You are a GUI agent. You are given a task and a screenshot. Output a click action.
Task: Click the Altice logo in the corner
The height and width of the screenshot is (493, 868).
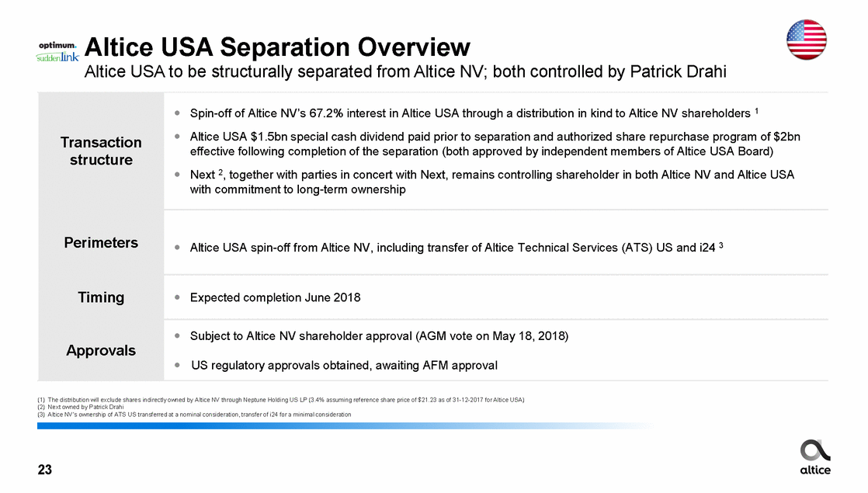tap(815, 457)
